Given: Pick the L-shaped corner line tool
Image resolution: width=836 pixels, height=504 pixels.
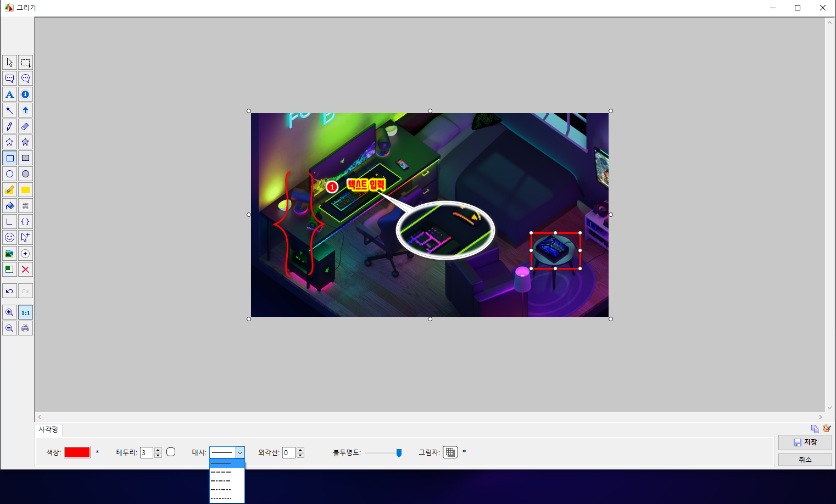Looking at the screenshot, I should coord(9,222).
